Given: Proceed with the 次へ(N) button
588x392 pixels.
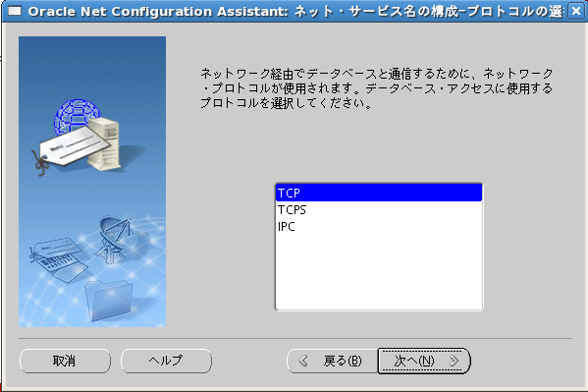Looking at the screenshot, I should 424,361.
